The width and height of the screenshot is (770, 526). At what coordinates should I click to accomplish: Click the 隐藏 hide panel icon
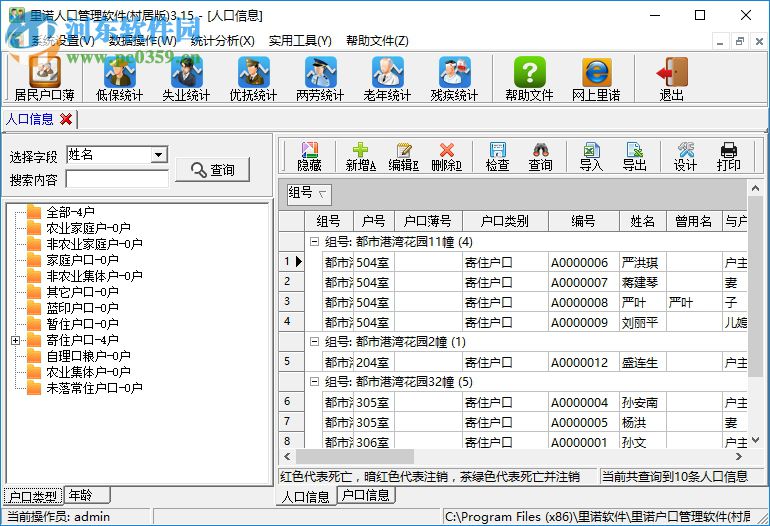click(309, 157)
